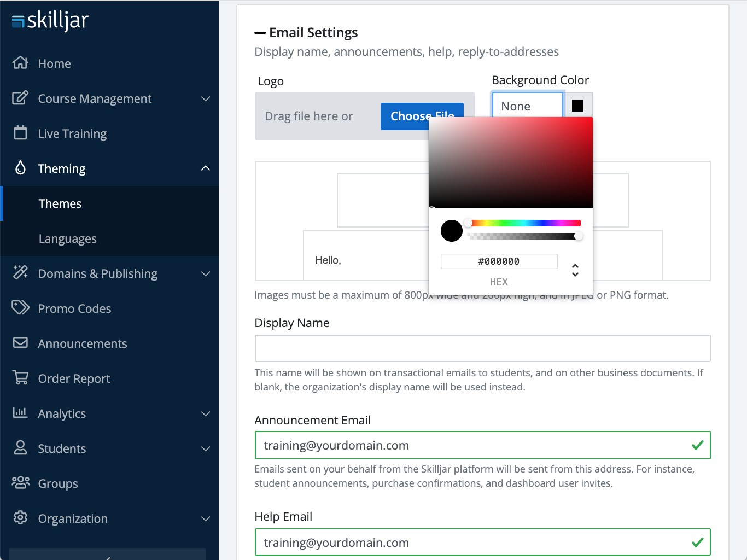Click the Live Training calendar icon

pos(20,133)
